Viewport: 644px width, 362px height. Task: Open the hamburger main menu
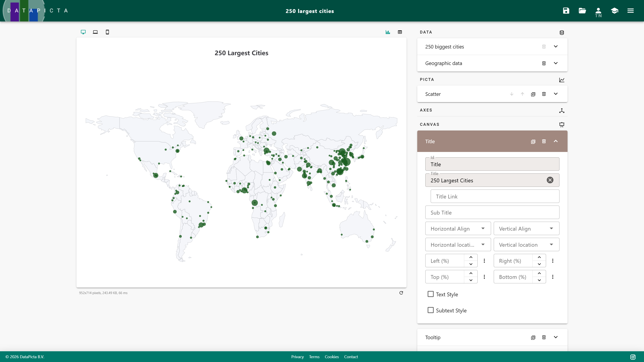tap(630, 11)
